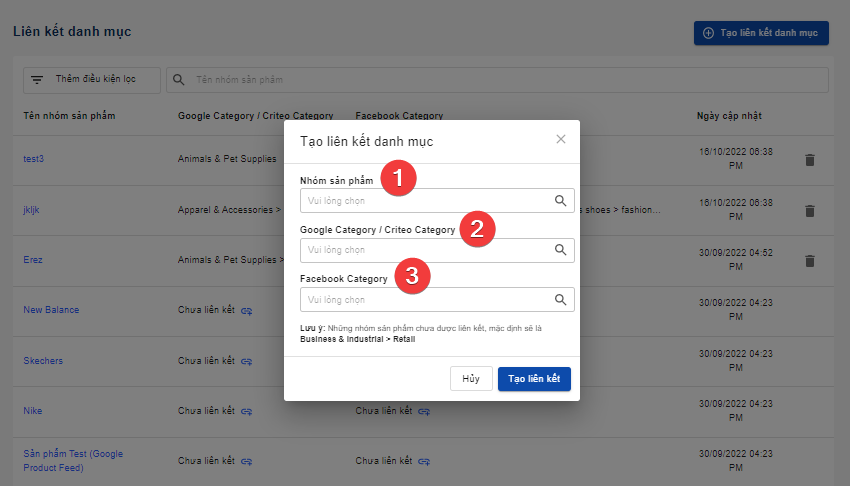Close the Tạo liên kết danh mục dialog
The height and width of the screenshot is (486, 850).
(x=561, y=140)
